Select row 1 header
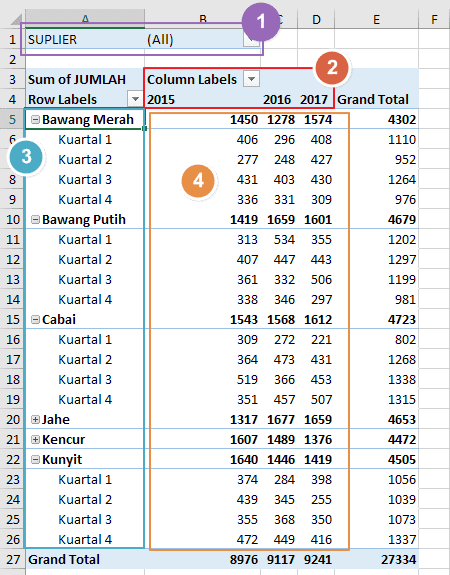The height and width of the screenshot is (575, 450). [12, 39]
